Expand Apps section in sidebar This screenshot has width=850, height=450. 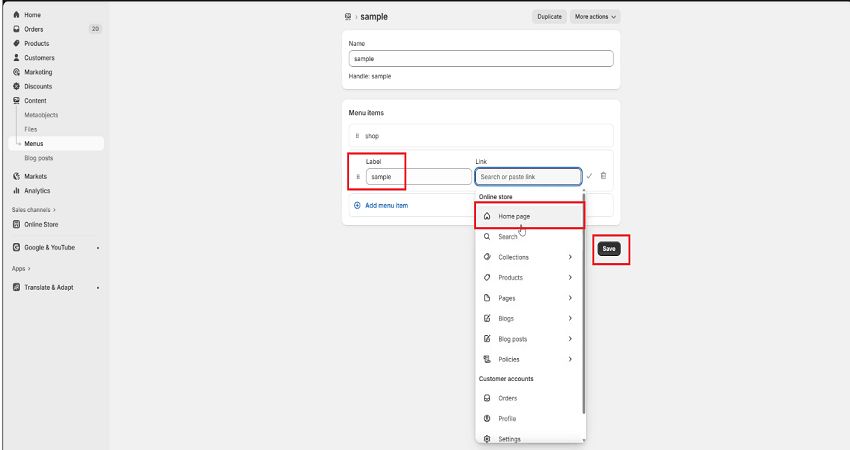pos(21,269)
